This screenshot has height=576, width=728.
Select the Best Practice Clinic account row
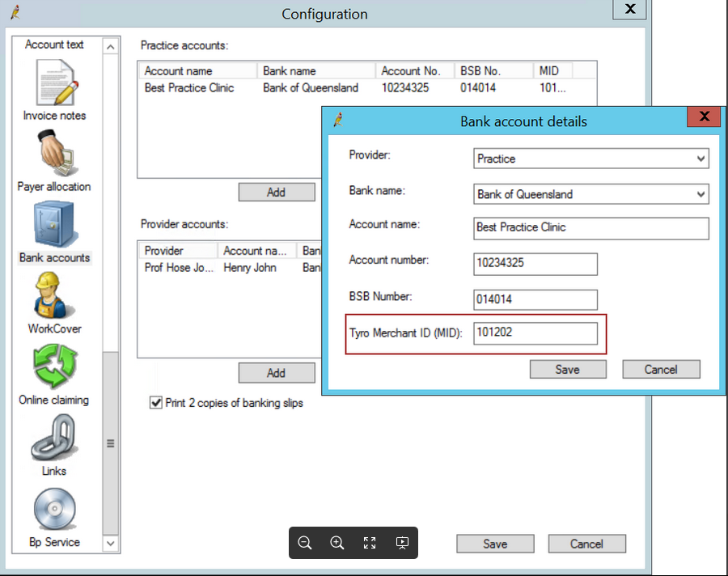[189, 87]
